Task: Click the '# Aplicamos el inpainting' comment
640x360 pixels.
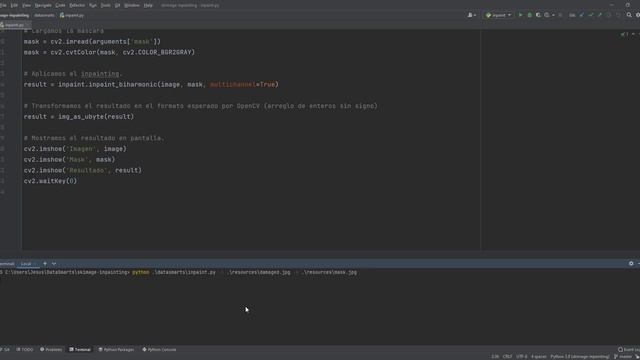Action: pos(73,74)
